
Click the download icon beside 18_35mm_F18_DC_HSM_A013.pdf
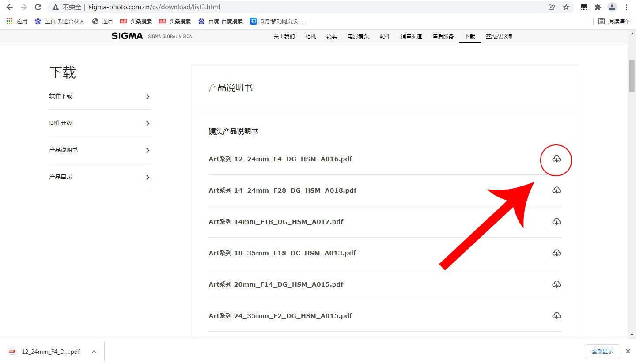[x=556, y=253]
